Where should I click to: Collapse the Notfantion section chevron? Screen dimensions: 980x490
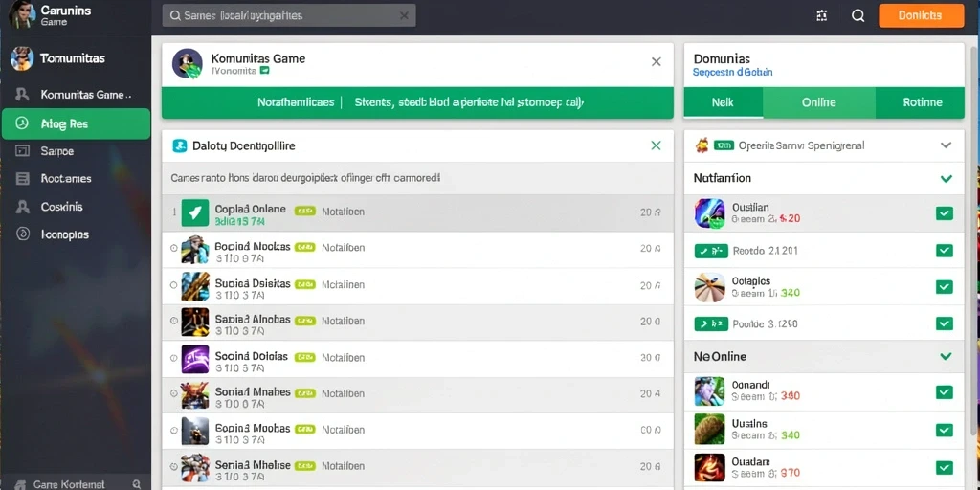947,179
